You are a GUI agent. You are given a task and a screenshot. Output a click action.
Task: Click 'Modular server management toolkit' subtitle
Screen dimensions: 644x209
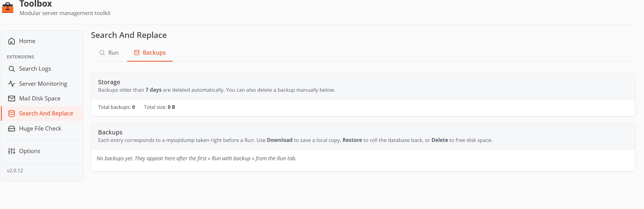pos(65,13)
